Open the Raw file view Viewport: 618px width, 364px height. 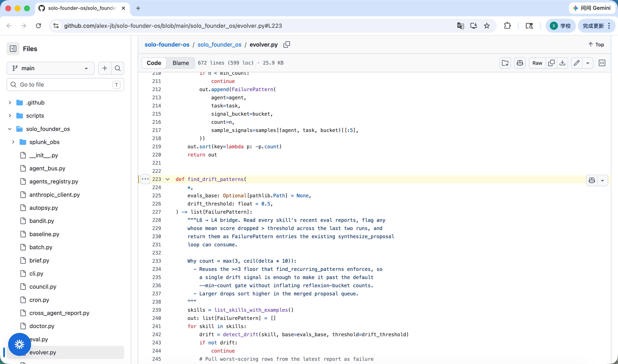point(537,63)
